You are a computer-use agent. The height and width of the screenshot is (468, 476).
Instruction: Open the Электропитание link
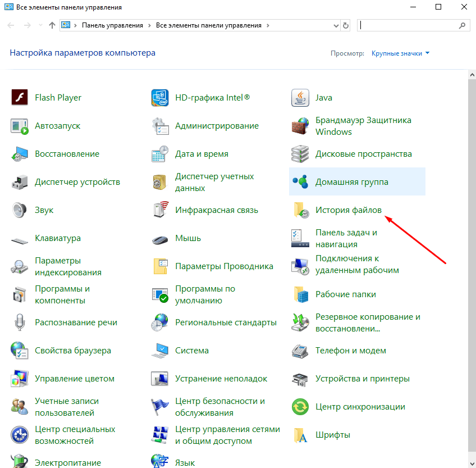click(68, 463)
